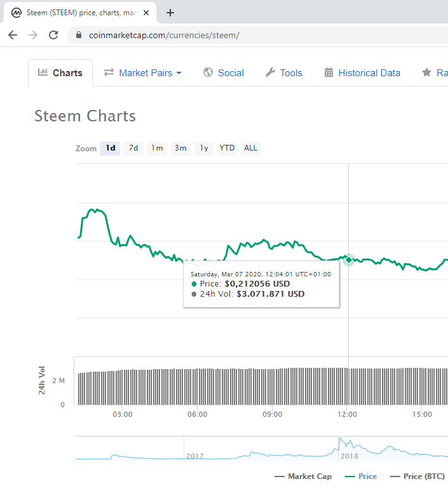Select the 3m zoom range
The image size is (448, 493).
[x=180, y=148]
